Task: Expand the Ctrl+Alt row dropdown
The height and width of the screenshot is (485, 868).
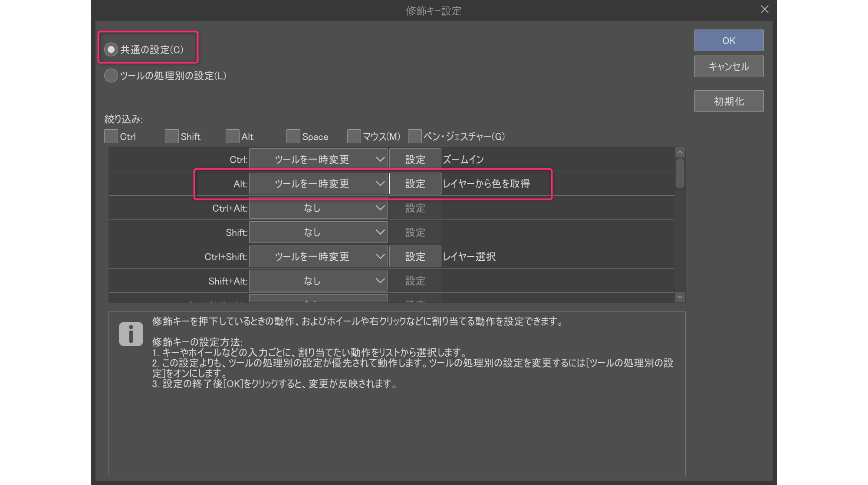Action: (318, 208)
